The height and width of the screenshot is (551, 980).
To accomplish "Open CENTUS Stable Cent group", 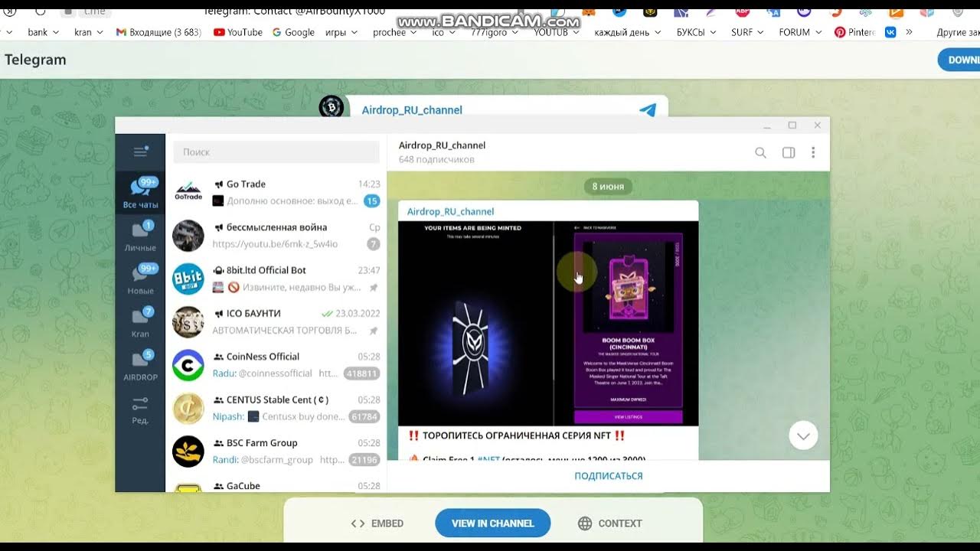I will 276,408.
